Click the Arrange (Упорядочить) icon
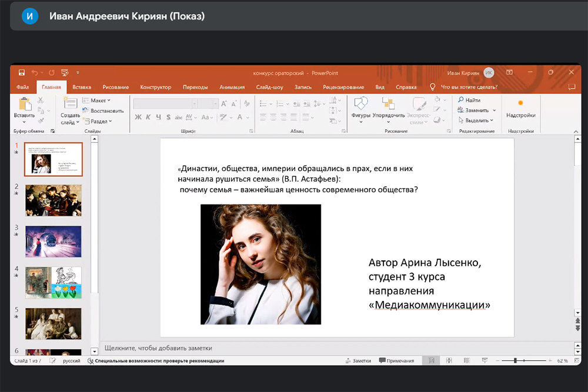The height and width of the screenshot is (392, 588). pyautogui.click(x=388, y=105)
